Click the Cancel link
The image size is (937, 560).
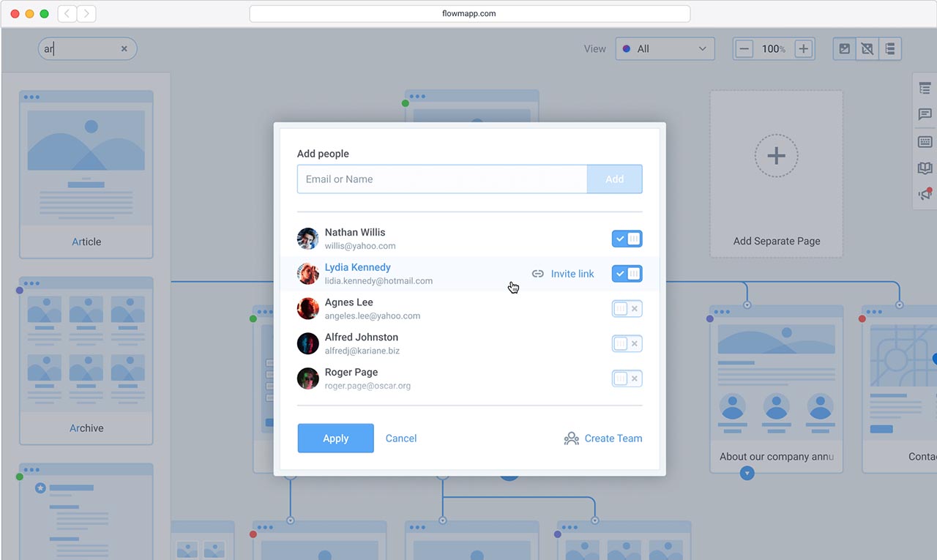(401, 438)
